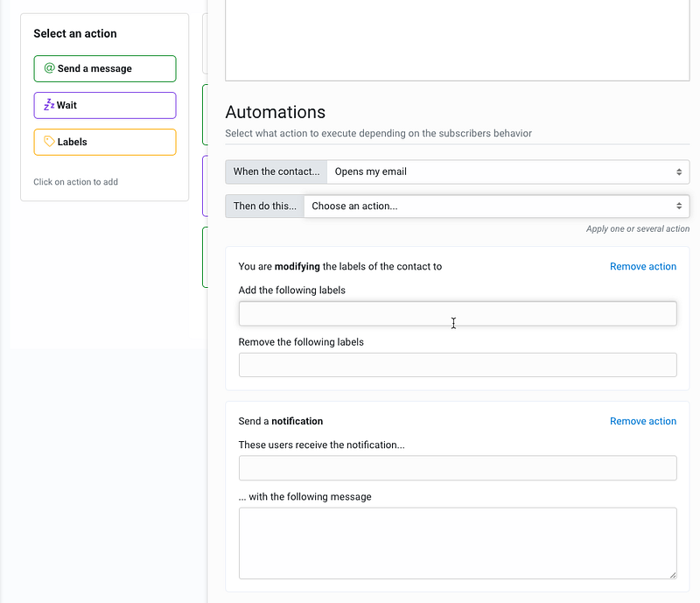Click the large text area above Automations
The image size is (700, 603).
tap(458, 39)
